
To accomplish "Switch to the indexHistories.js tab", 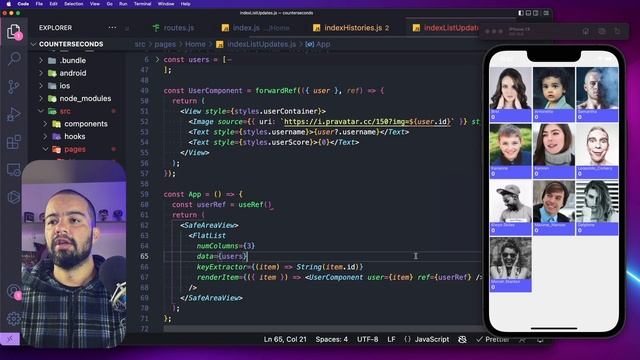I will [351, 28].
